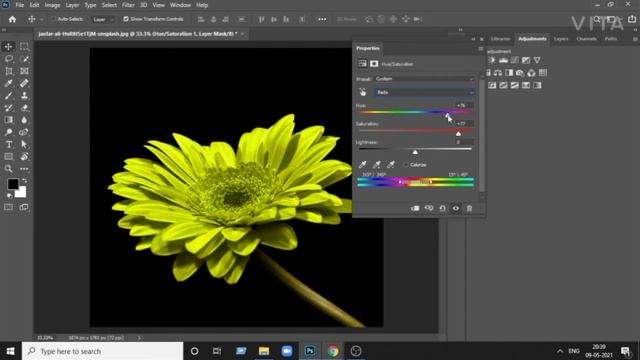Click the on-image targeted adjustment hand tool
The width and height of the screenshot is (640, 360).
(x=362, y=92)
